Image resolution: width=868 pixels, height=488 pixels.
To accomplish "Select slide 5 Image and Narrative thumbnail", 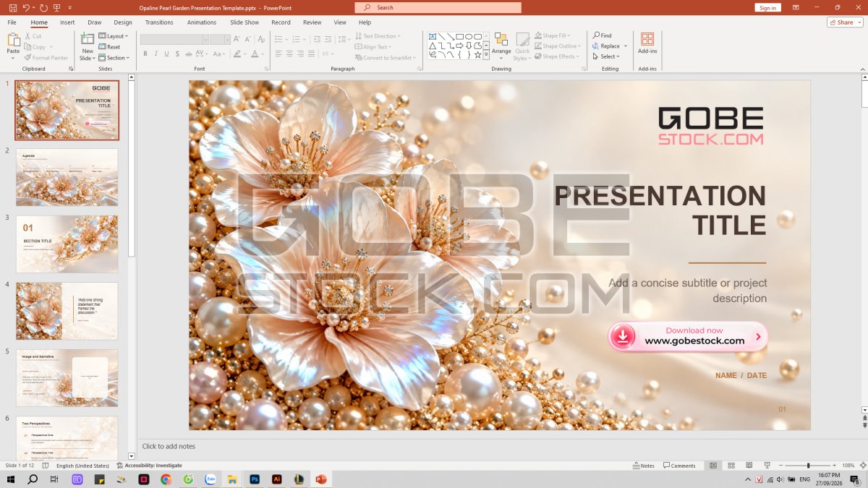I will coord(67,378).
